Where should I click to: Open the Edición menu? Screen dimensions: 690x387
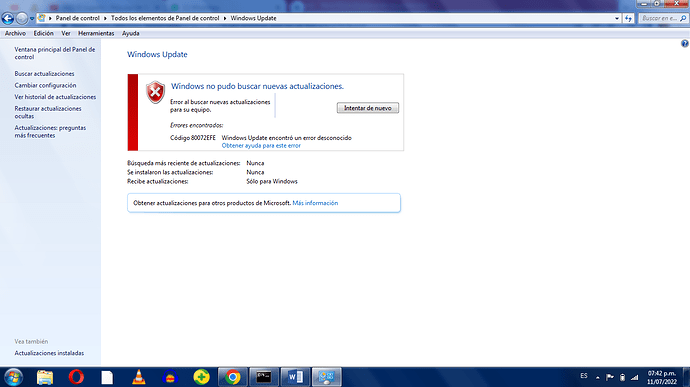(44, 33)
